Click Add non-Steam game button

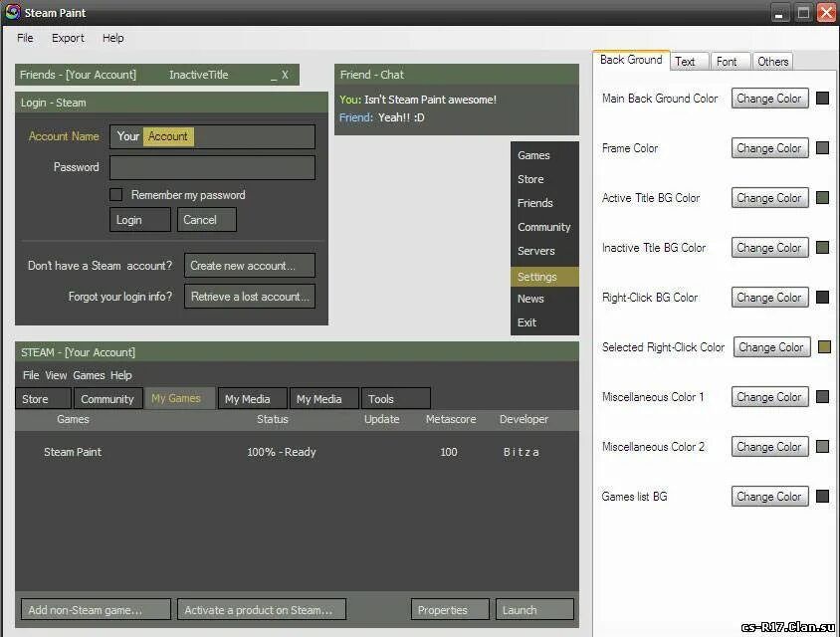96,610
